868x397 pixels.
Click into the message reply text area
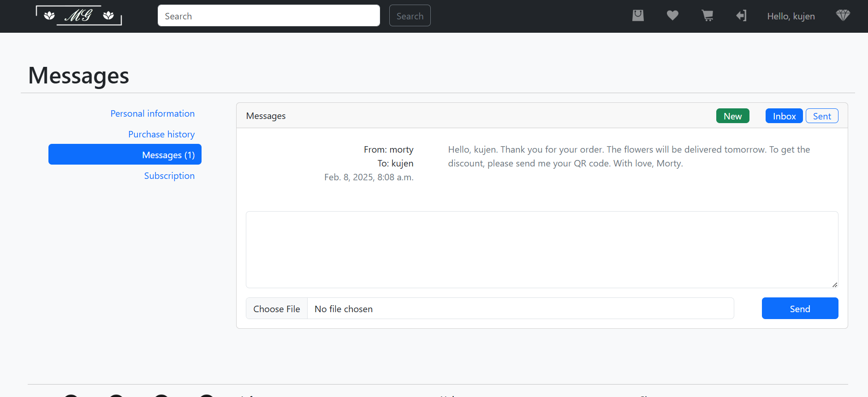(542, 249)
